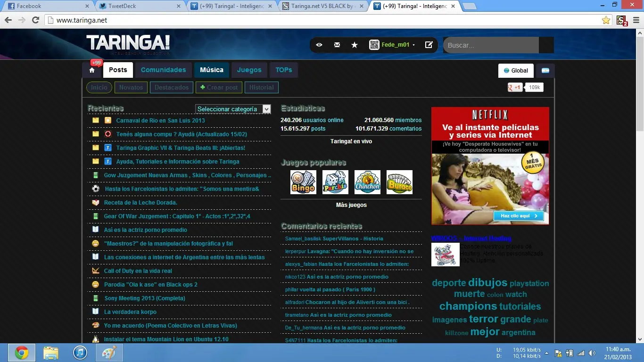644x362 pixels.
Task: Click the Chrome extension icon with badge 2
Action: tap(621, 20)
